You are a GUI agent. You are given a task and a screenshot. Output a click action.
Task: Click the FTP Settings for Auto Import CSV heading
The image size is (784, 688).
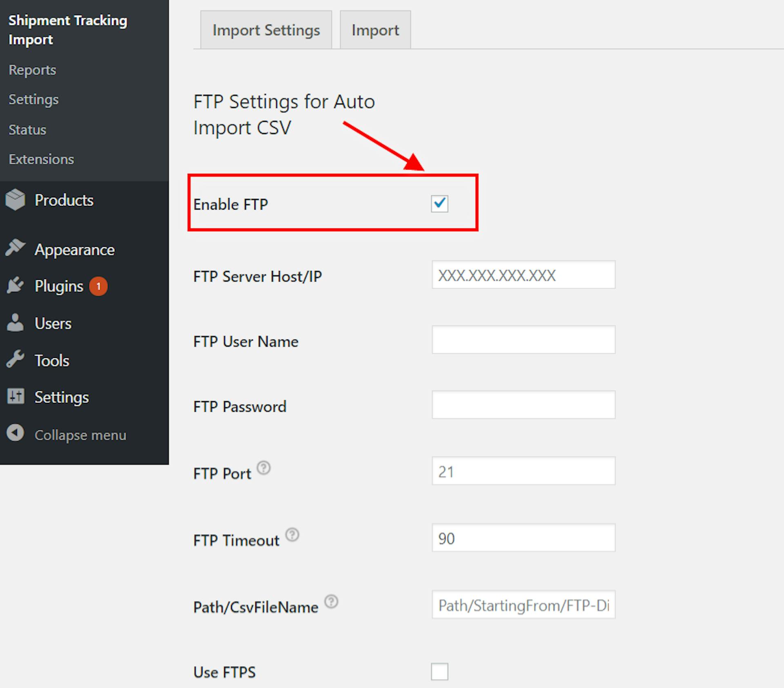click(x=284, y=114)
